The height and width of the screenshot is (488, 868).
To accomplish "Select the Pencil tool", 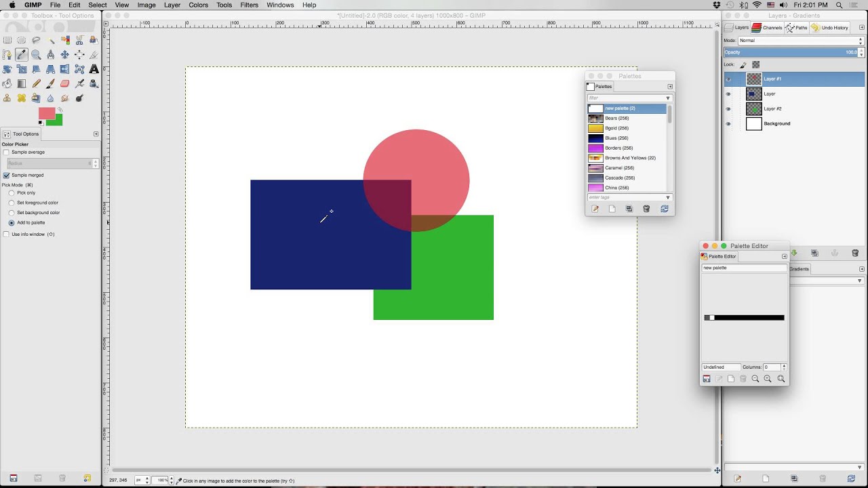I will (36, 83).
